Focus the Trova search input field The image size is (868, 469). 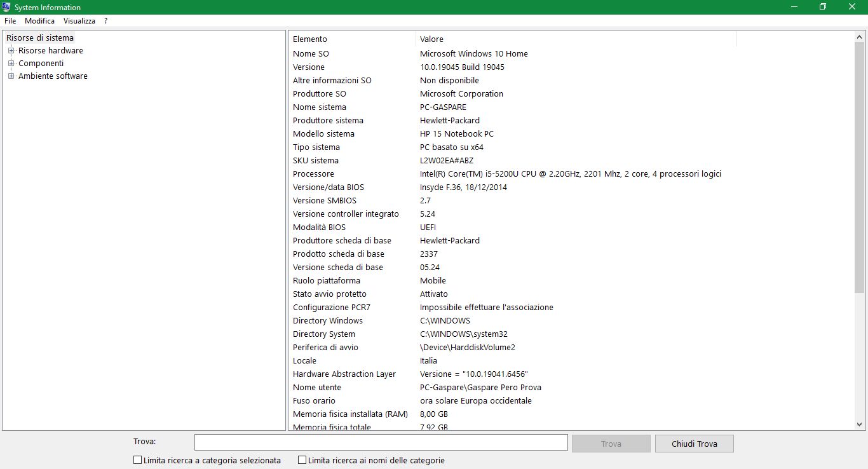pyautogui.click(x=381, y=442)
